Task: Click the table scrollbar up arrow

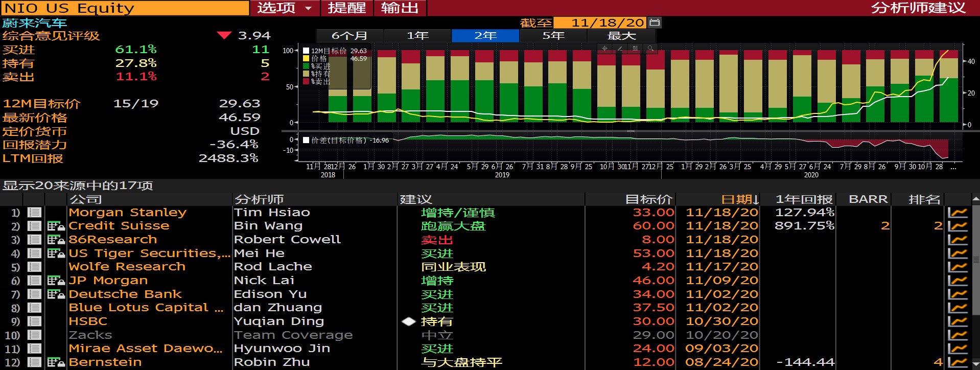Action: click(x=975, y=199)
